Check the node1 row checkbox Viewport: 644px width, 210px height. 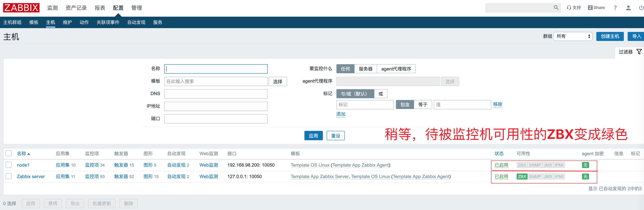click(x=9, y=165)
